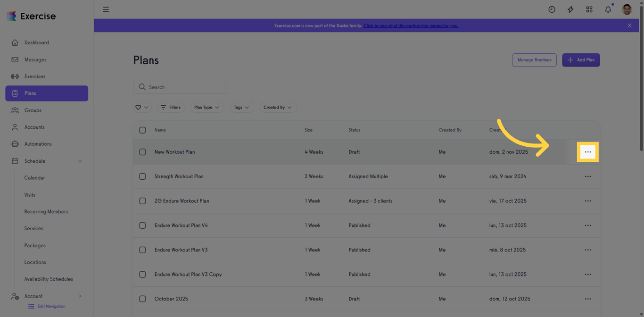Click the Edit Navigation link

click(47, 306)
